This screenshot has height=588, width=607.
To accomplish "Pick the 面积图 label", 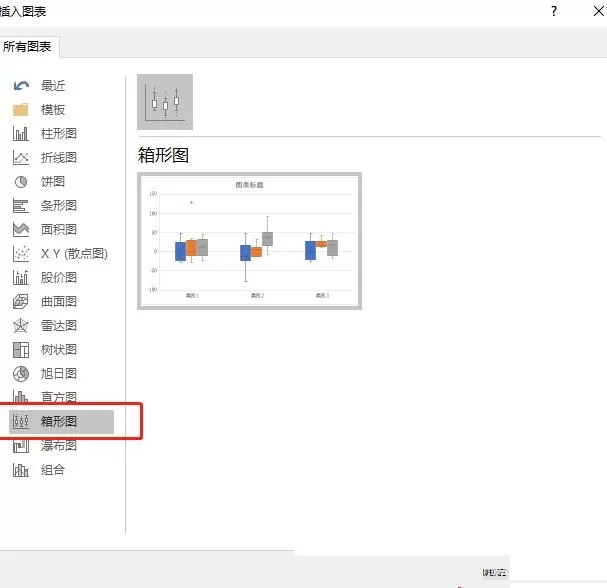I will [x=59, y=230].
